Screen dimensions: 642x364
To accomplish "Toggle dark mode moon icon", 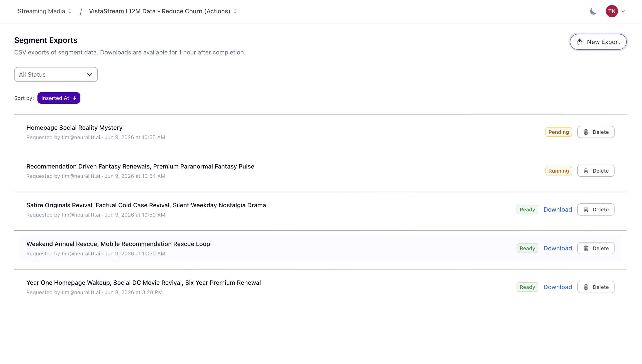I will tap(593, 11).
